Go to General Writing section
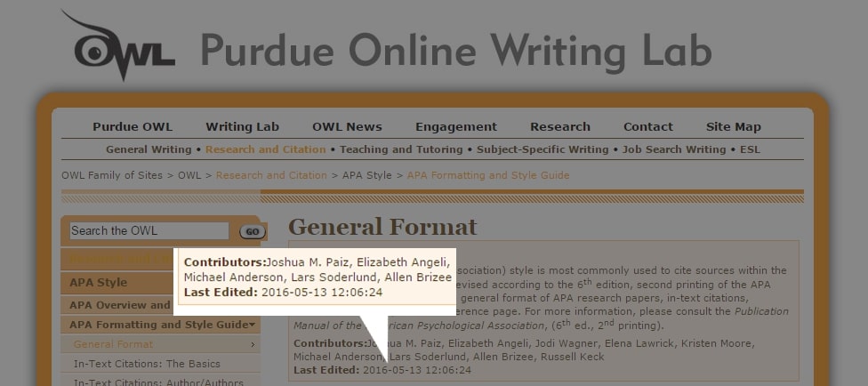Viewport: 868px width, 386px height. [x=149, y=149]
